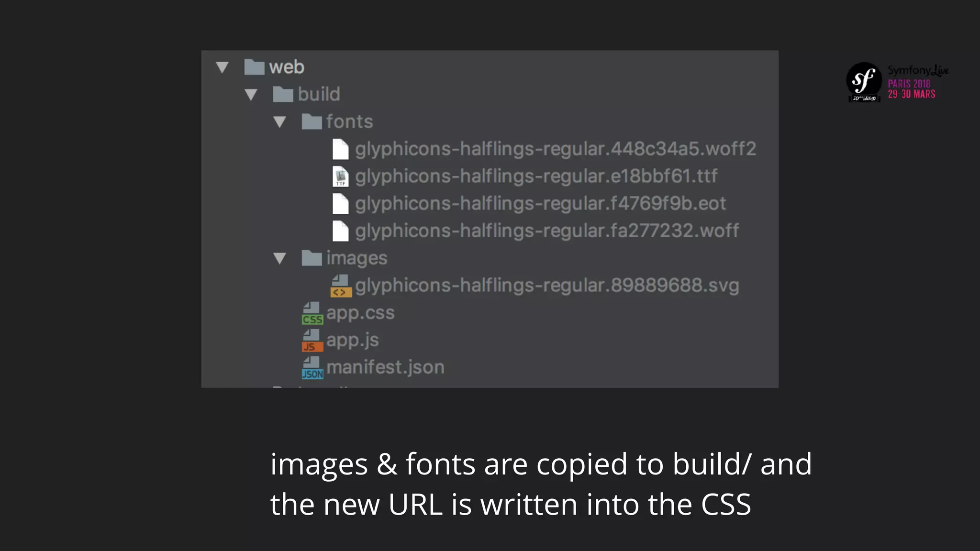Collapse the images folder arrow
Image resolution: width=980 pixels, height=551 pixels.
pos(279,258)
